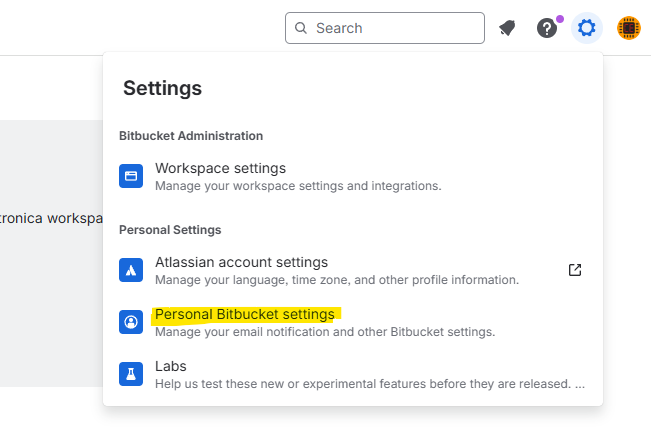The image size is (651, 443).
Task: Click the external link icon for Atlassian account
Action: [x=575, y=270]
